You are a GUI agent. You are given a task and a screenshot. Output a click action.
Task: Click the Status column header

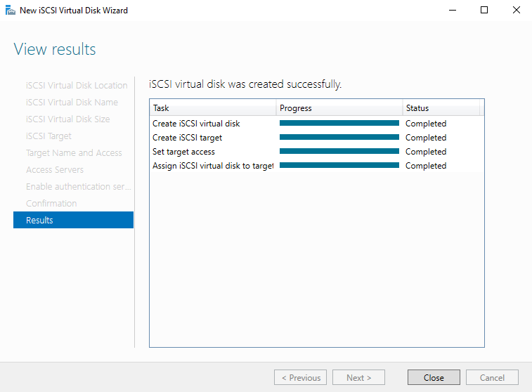click(x=441, y=108)
